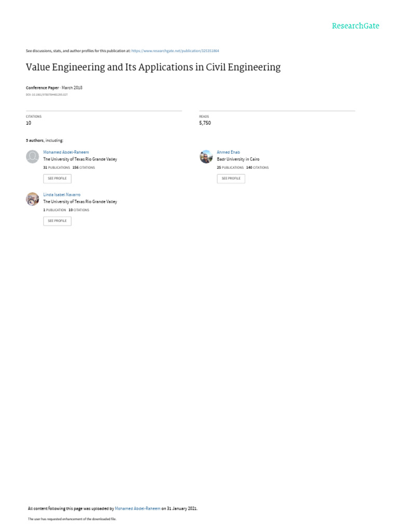The image size is (399, 532).
Task: Click See Profile under Mohamed Abdel-Raheem
Action: point(57,179)
